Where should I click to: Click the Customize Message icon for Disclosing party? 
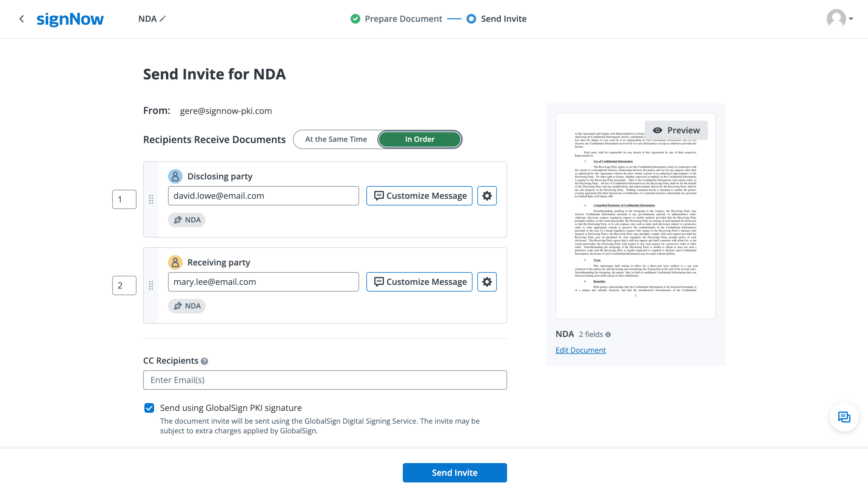(x=419, y=195)
